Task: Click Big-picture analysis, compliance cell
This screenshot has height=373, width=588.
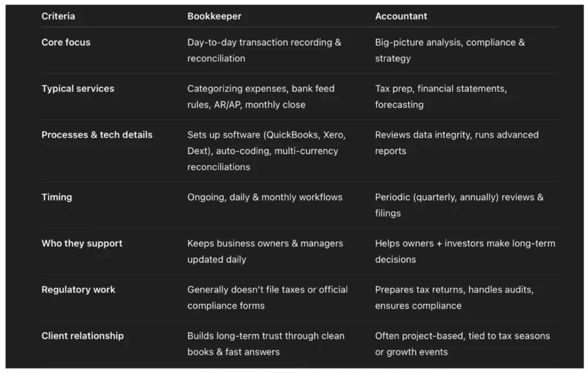Action: (450, 50)
